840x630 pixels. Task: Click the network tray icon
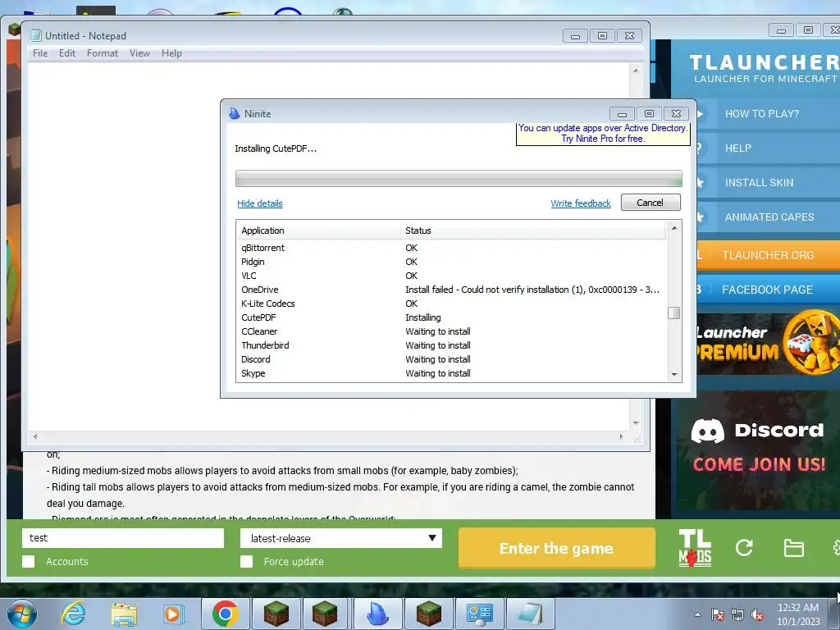737,614
